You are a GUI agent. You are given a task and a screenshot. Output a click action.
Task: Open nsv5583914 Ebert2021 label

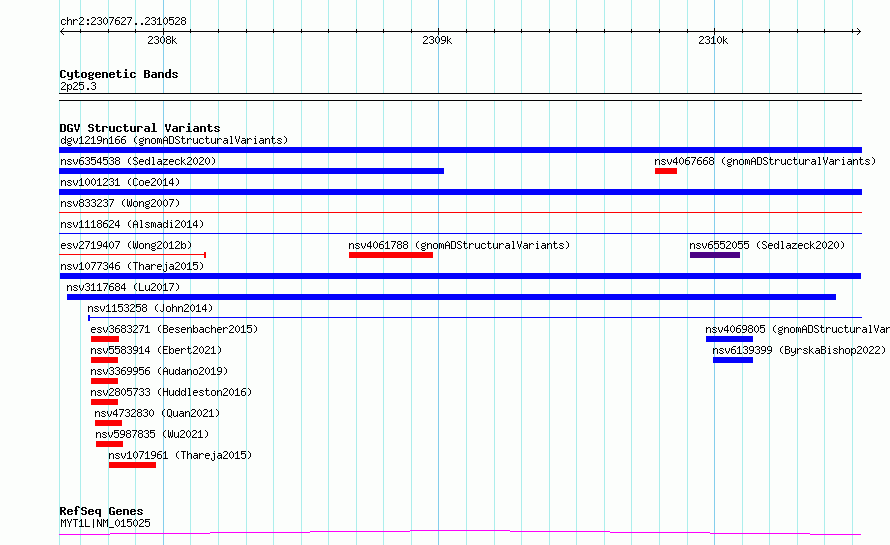point(156,350)
